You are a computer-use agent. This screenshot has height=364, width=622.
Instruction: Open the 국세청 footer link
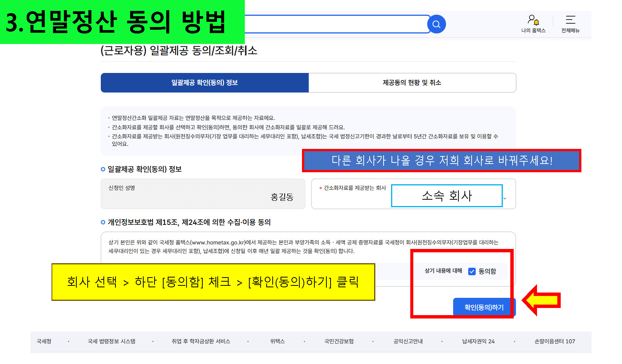click(x=44, y=341)
